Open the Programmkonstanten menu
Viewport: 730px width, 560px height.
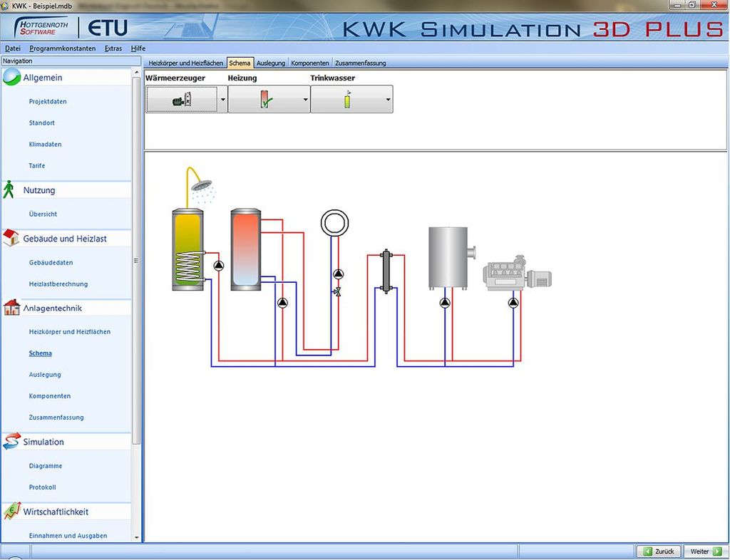pyautogui.click(x=63, y=48)
